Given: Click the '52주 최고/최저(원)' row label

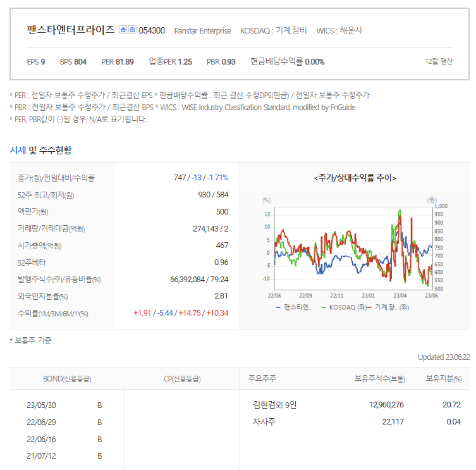Looking at the screenshot, I should pos(46,195).
